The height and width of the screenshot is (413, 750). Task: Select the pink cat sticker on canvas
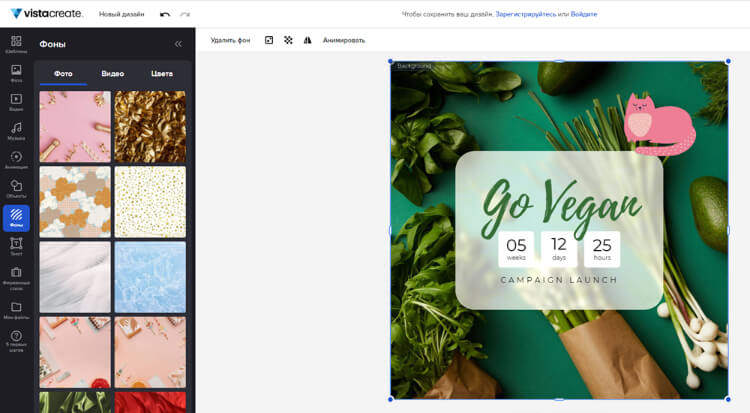click(660, 124)
